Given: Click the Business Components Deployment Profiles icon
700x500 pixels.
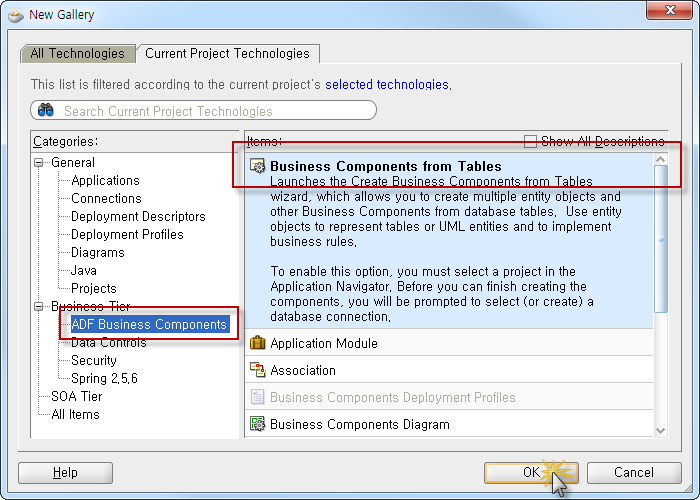Looking at the screenshot, I should [x=258, y=397].
